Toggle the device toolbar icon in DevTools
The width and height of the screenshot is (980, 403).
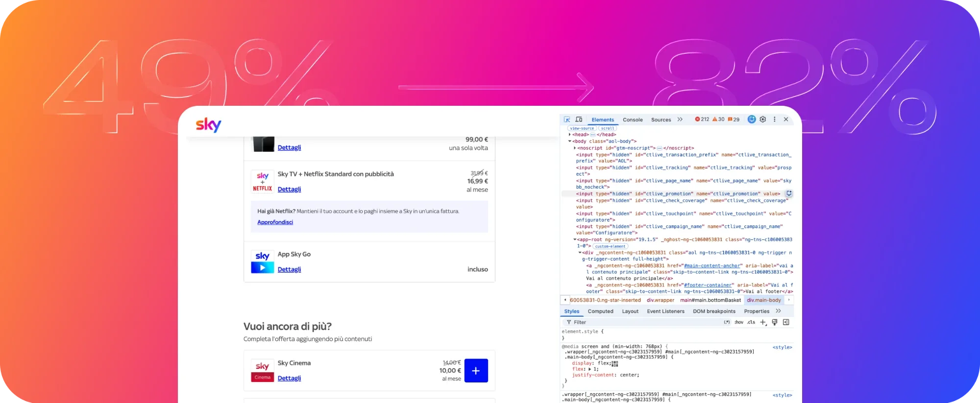(x=579, y=119)
